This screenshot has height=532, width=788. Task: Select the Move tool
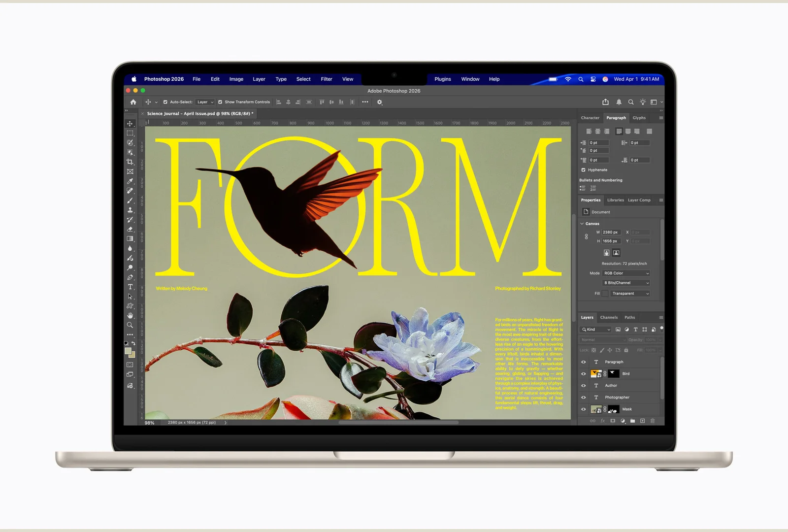(x=130, y=124)
